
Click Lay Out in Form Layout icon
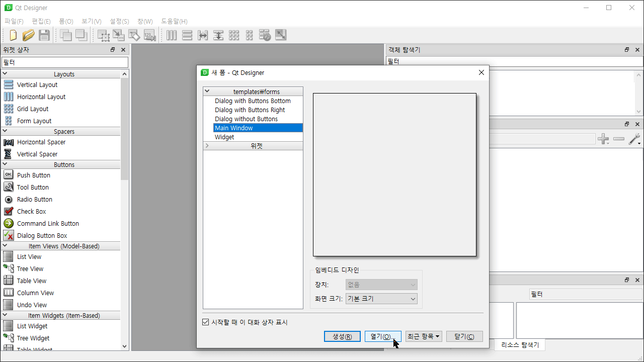249,35
